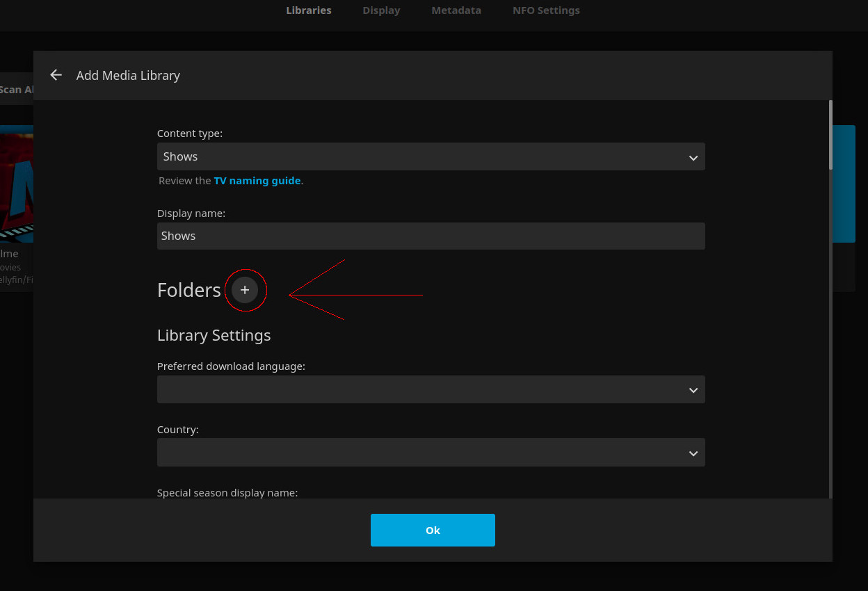This screenshot has width=868, height=591.
Task: Open the TV naming guide link
Action: click(x=257, y=181)
